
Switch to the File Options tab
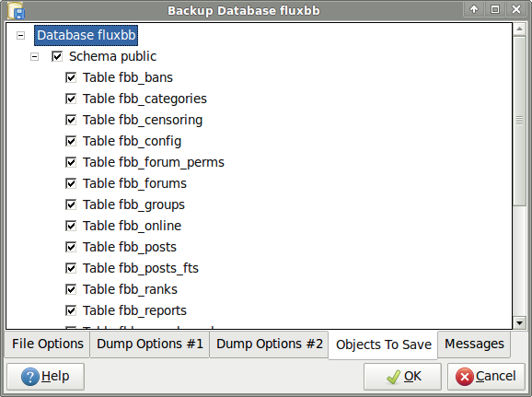coord(48,344)
